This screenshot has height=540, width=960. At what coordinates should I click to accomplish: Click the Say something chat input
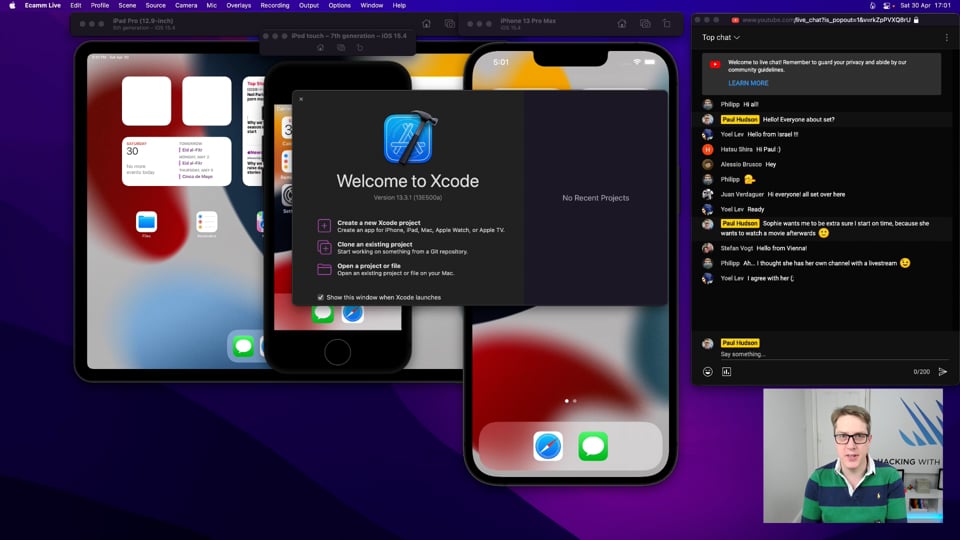[833, 354]
